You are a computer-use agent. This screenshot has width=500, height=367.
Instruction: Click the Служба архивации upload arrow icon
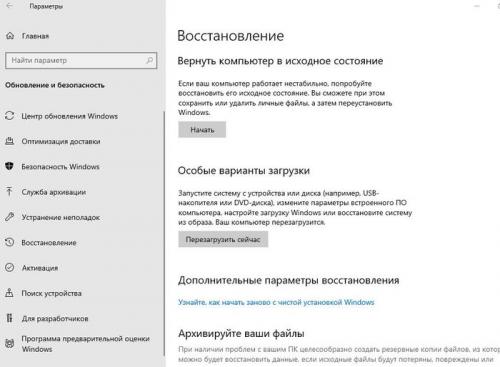[9, 191]
